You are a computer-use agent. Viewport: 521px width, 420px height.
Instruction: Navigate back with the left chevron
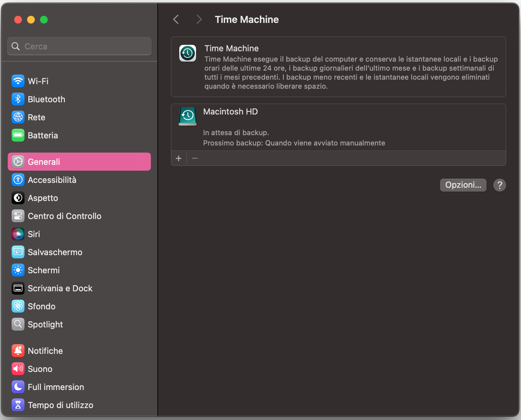[x=176, y=19]
